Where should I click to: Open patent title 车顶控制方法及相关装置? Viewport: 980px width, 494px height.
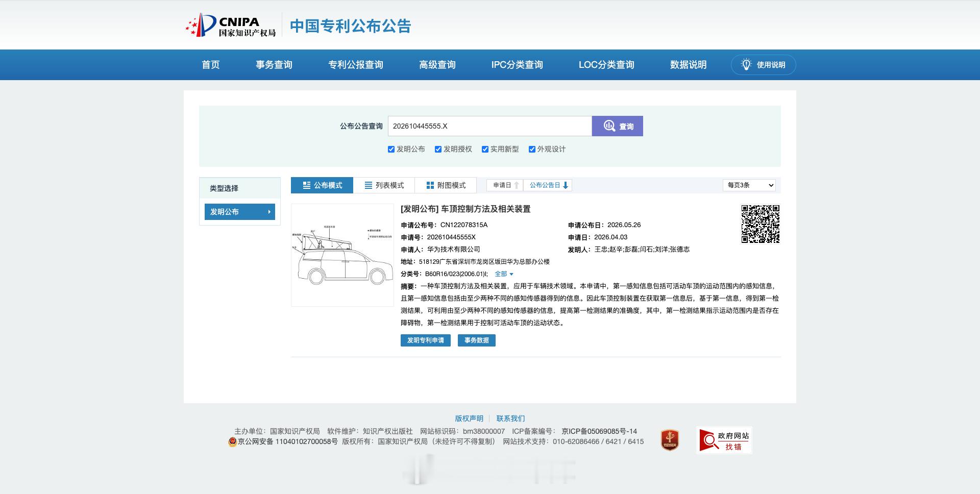pos(486,209)
